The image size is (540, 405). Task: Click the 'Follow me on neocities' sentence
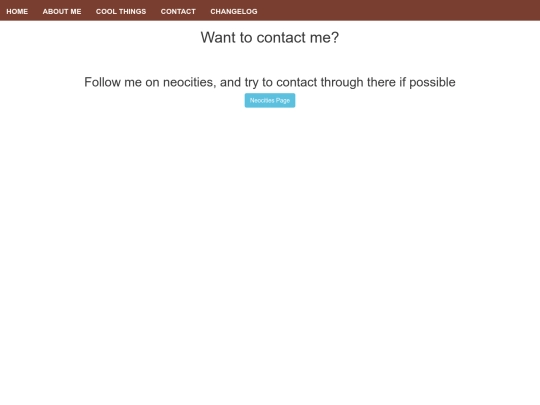pos(270,82)
